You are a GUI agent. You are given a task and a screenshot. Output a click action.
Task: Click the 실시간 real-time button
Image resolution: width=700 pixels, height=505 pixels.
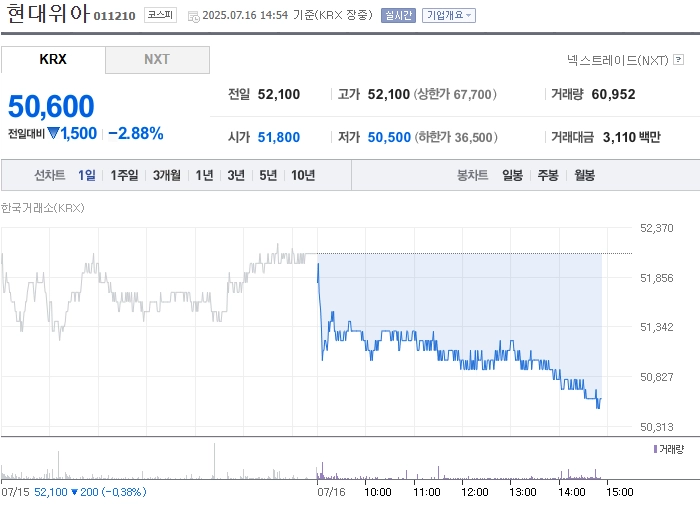tap(398, 16)
